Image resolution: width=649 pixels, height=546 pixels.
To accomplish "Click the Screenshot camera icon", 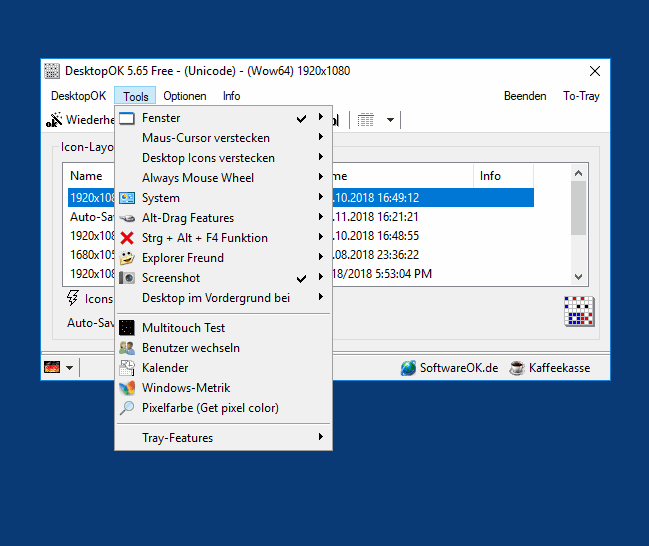I will (127, 278).
